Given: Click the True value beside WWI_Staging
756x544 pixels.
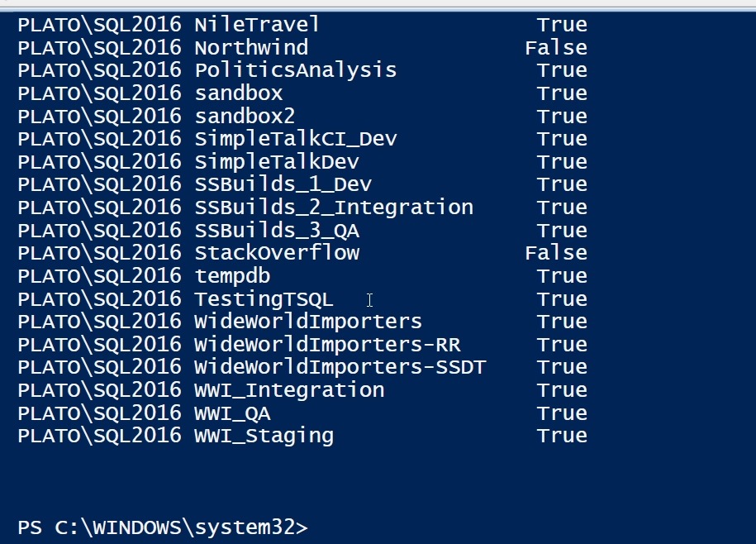Looking at the screenshot, I should pyautogui.click(x=562, y=436).
